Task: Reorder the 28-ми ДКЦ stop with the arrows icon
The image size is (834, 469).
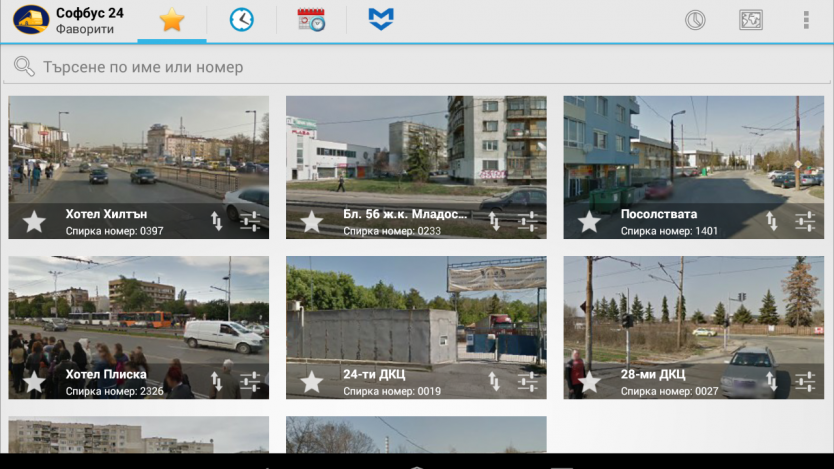Action: pyautogui.click(x=772, y=381)
